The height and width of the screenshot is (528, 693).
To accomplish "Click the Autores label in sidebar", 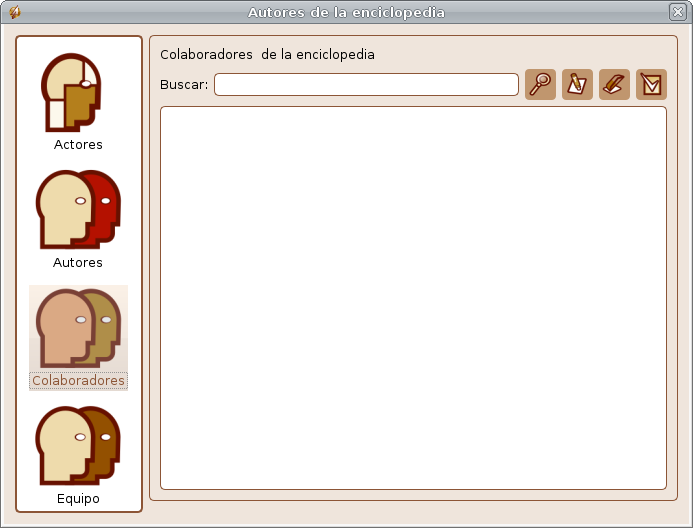I will pyautogui.click(x=78, y=262).
